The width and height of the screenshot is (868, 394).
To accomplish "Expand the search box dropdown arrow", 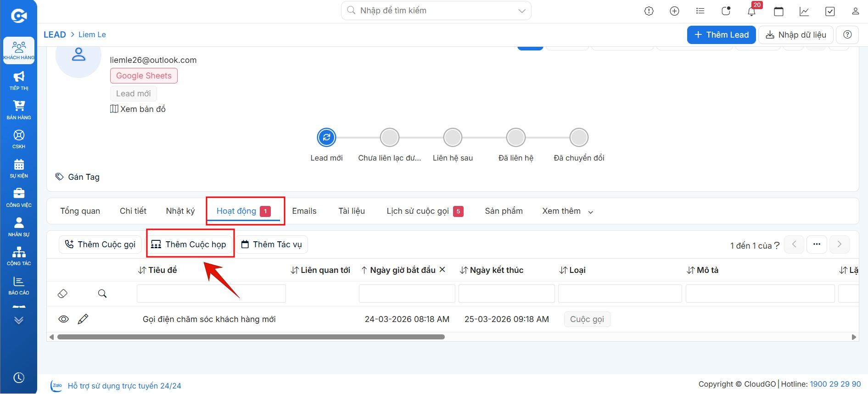I will pyautogui.click(x=521, y=11).
